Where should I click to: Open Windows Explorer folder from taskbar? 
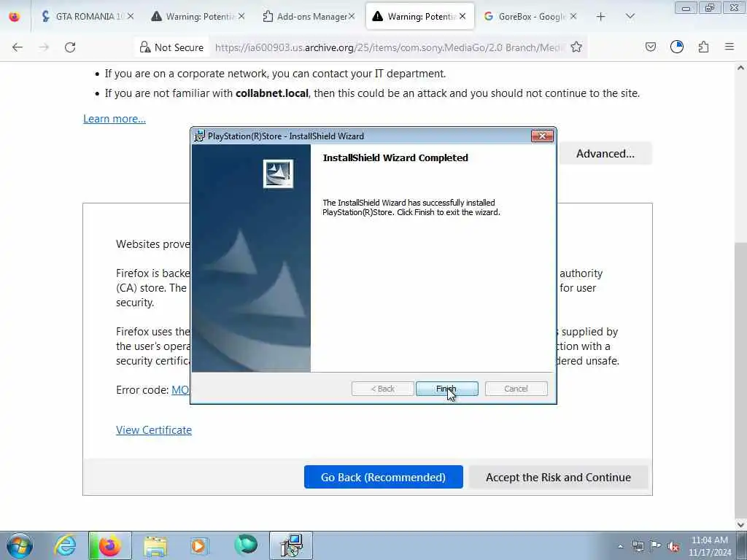[x=155, y=545]
